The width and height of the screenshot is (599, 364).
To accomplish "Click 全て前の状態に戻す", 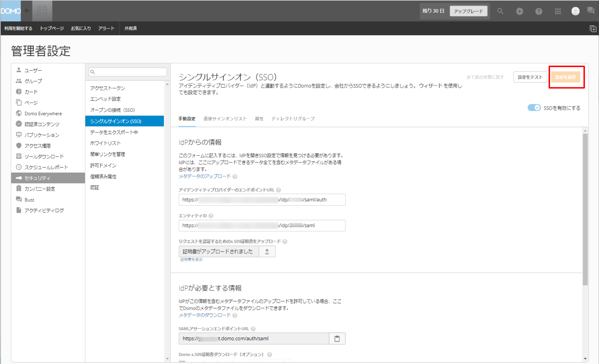I will click(x=485, y=77).
